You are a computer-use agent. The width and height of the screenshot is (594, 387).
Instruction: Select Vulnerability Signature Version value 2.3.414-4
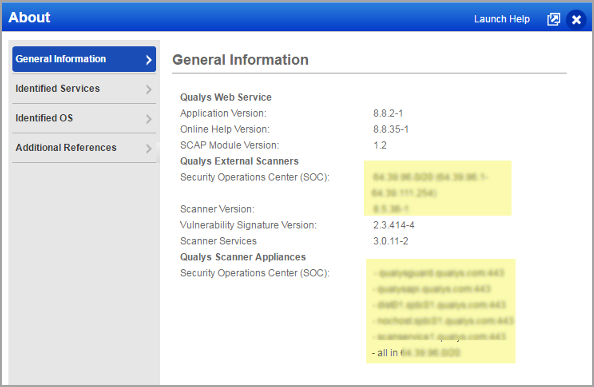(x=394, y=225)
